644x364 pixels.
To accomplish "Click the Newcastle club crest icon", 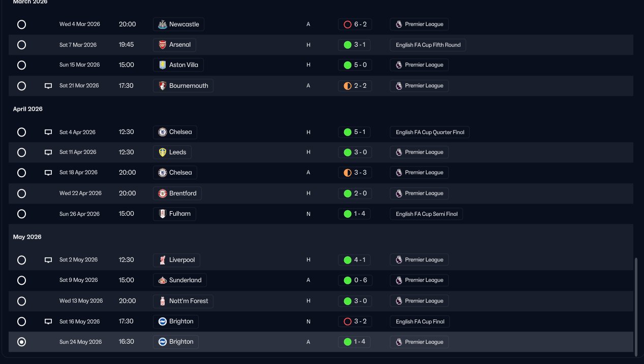I will [163, 24].
